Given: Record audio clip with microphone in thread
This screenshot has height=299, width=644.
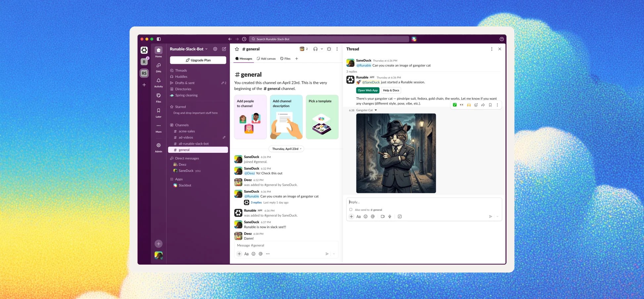Looking at the screenshot, I should pyautogui.click(x=390, y=216).
